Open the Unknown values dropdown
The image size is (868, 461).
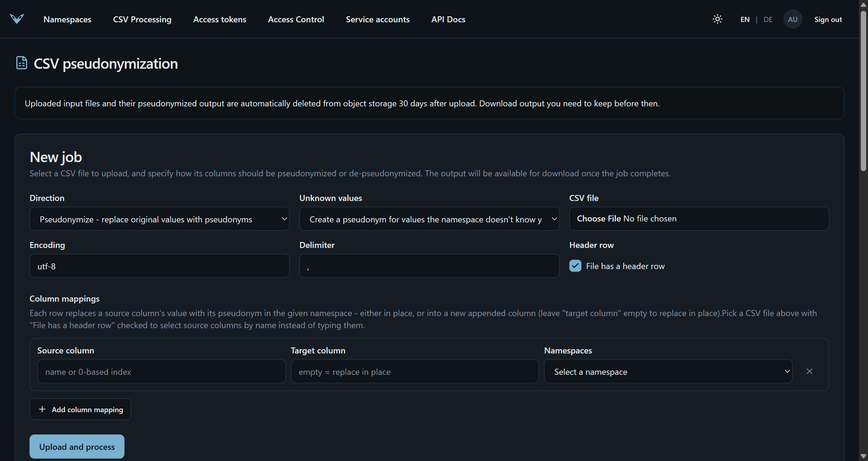429,219
